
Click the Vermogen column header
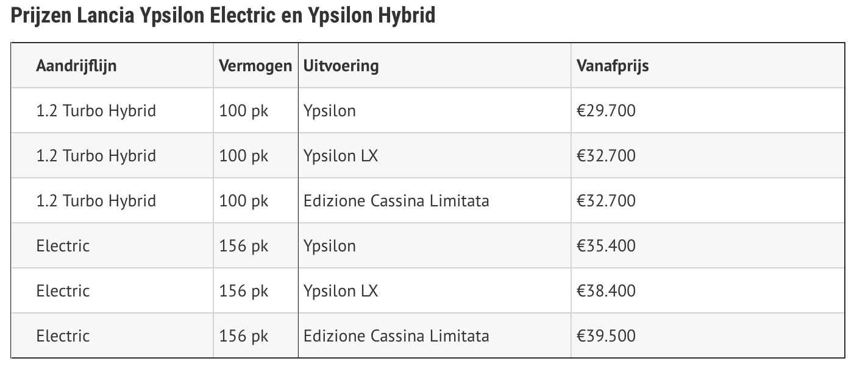pos(255,66)
